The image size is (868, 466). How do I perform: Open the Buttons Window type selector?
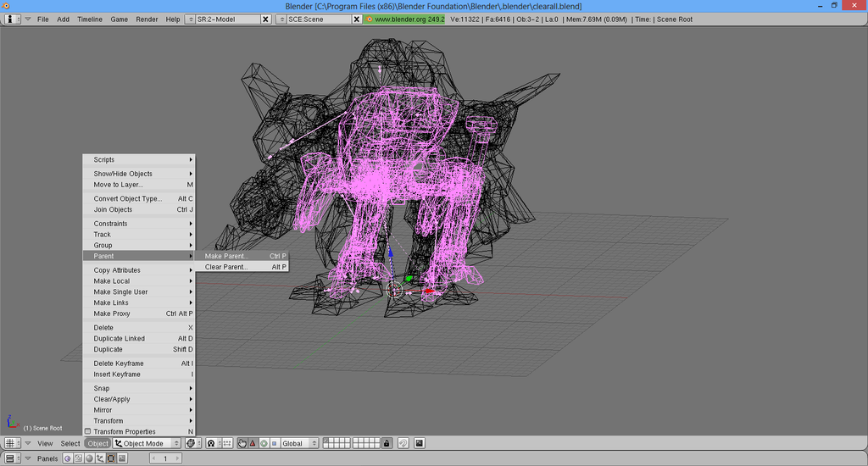(x=12, y=458)
